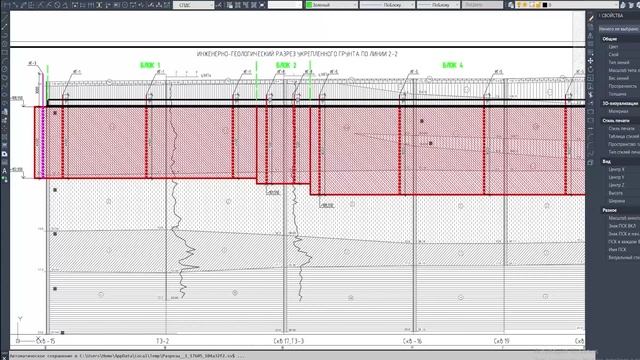Open the ПоЦвету plot style dropdown
The image size is (640, 360).
[x=482, y=5]
